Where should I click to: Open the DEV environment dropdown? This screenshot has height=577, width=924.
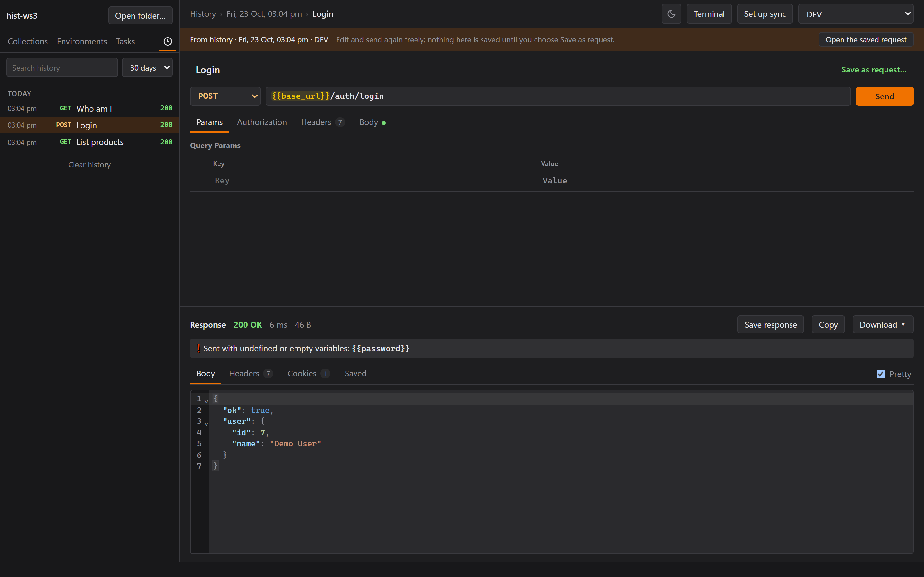click(x=856, y=14)
